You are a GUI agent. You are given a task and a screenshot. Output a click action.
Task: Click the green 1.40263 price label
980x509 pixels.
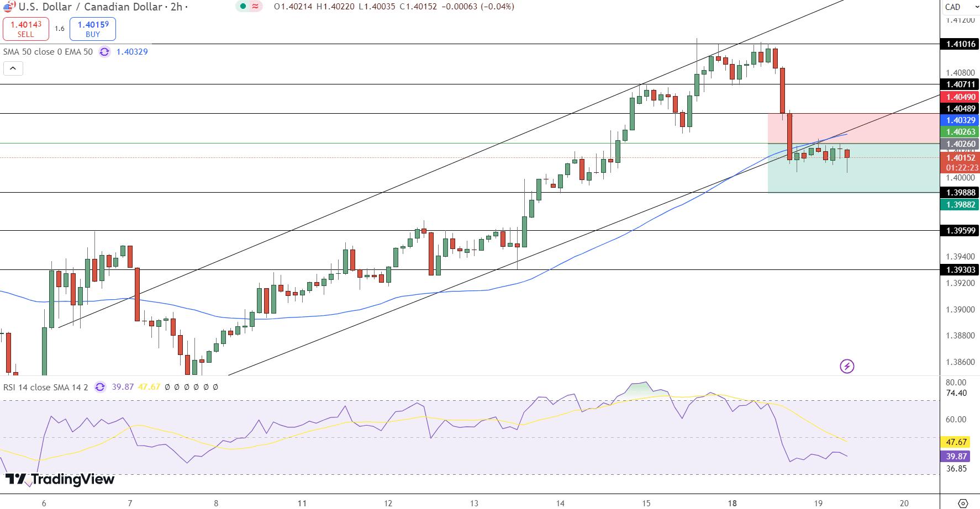pos(960,132)
